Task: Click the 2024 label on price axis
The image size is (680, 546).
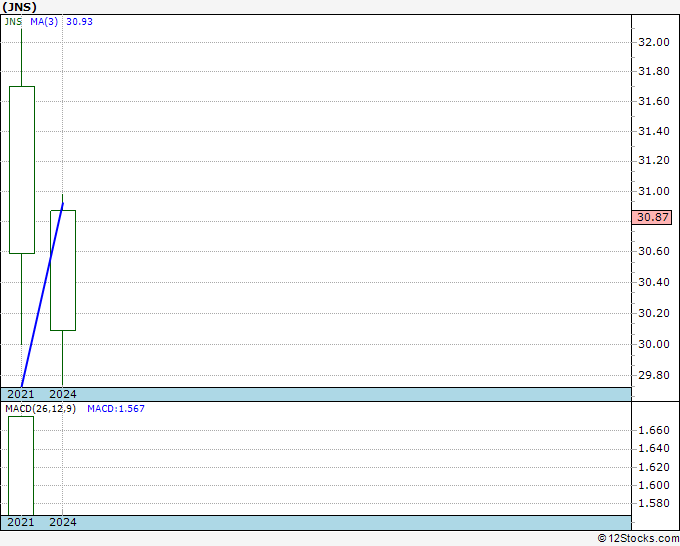Action: tap(63, 394)
